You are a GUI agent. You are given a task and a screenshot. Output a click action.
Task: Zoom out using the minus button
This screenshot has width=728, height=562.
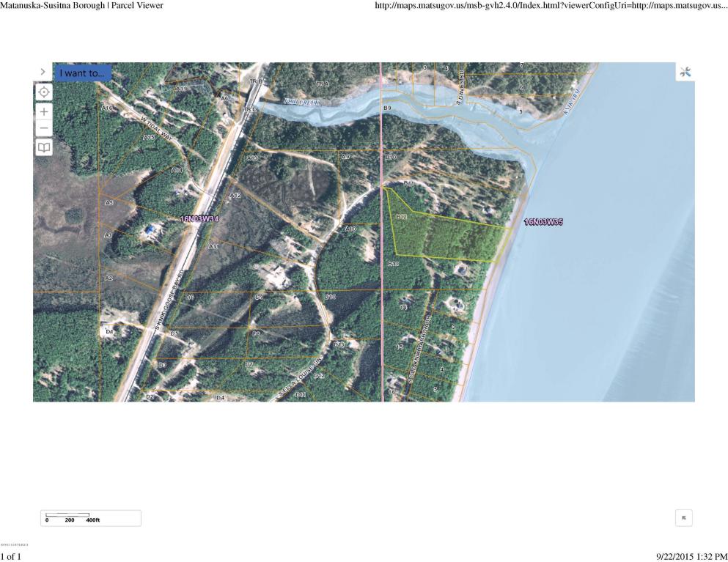[x=44, y=128]
